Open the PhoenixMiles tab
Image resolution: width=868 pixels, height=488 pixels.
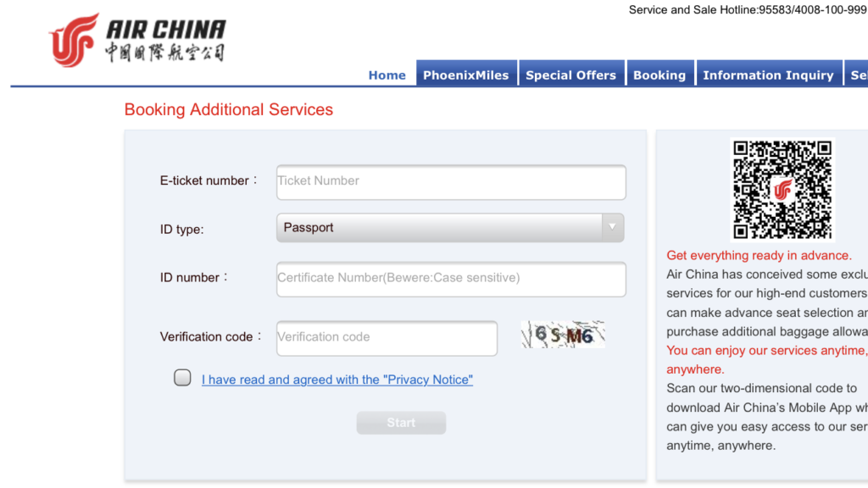(x=466, y=73)
